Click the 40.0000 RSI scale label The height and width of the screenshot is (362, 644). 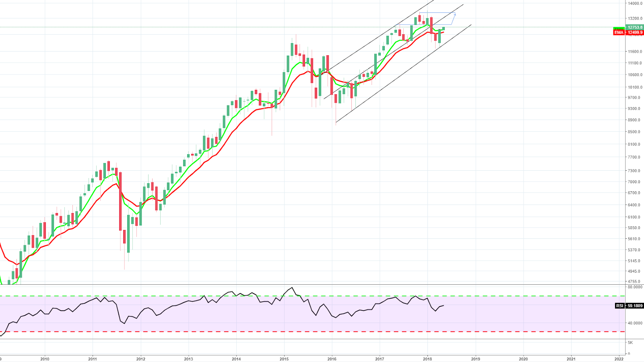point(635,323)
